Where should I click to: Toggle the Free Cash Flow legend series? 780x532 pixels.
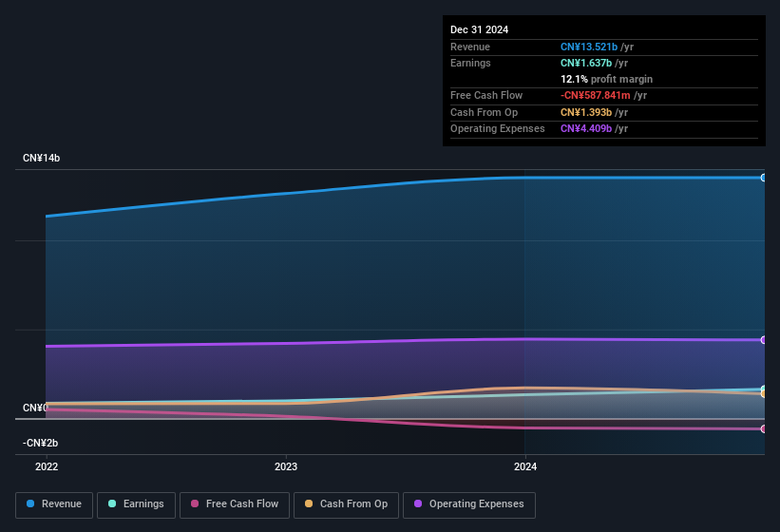[235, 504]
